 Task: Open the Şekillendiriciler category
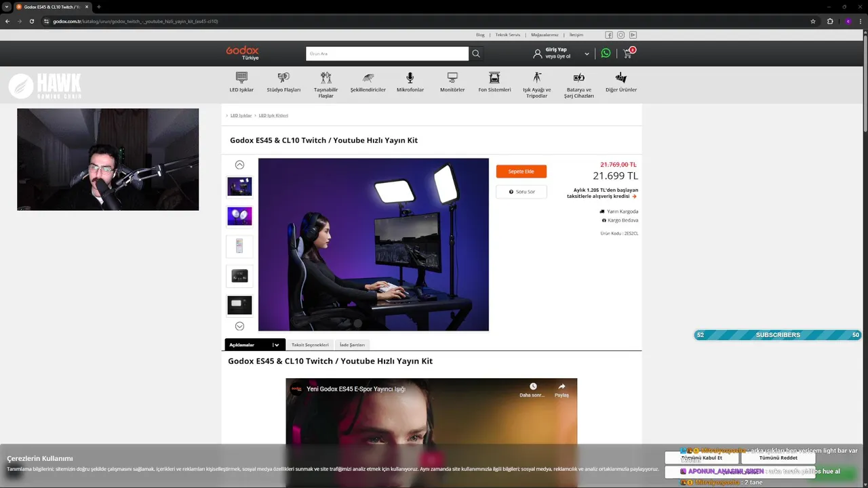click(x=368, y=82)
